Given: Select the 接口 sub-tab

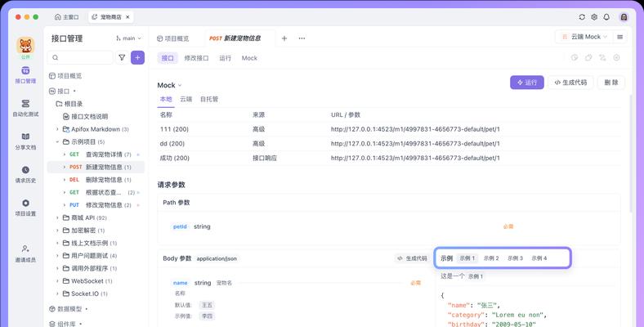Looking at the screenshot, I should (x=168, y=58).
